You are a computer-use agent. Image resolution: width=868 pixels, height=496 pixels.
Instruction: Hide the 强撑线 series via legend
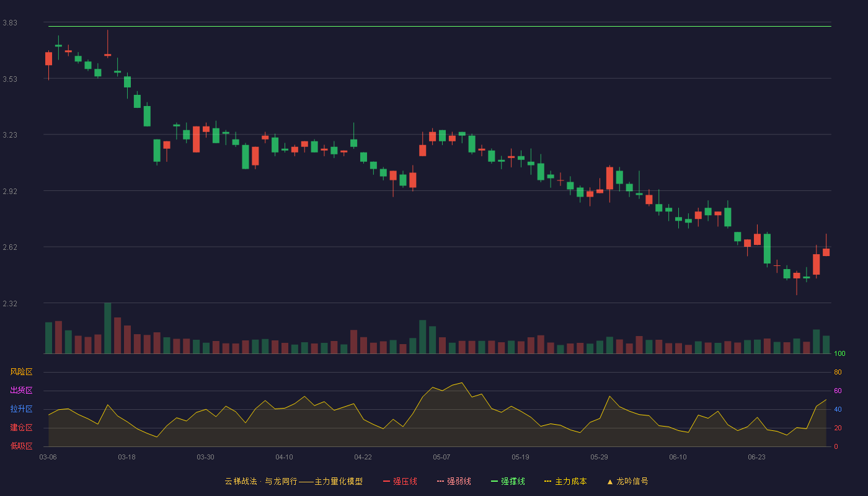[508, 481]
